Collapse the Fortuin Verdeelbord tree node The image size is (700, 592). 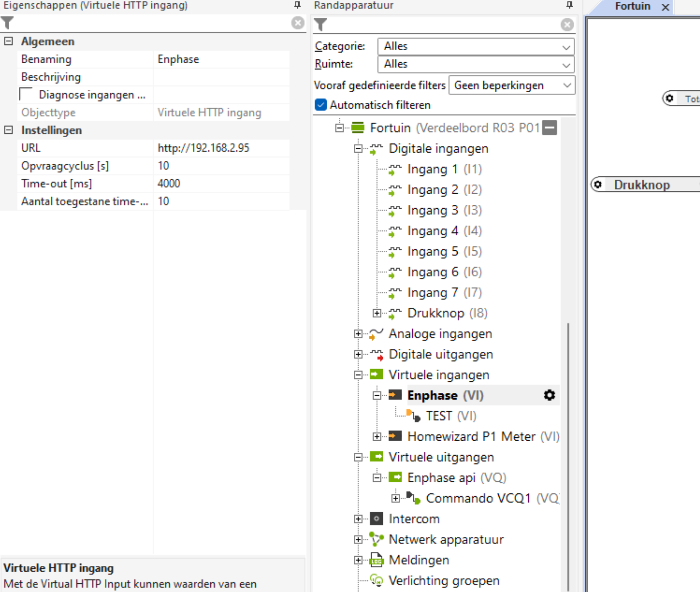[x=340, y=128]
